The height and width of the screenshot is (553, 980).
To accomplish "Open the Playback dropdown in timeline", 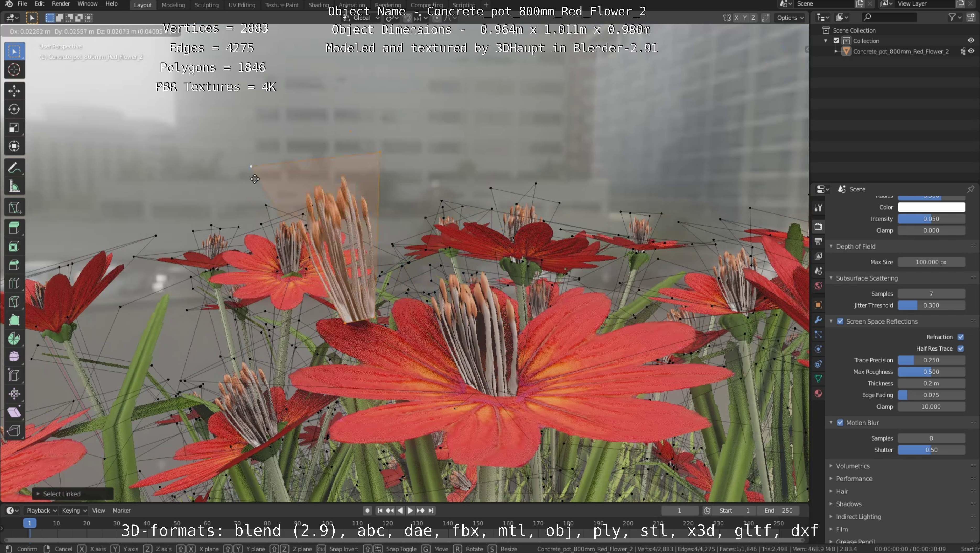I will (x=41, y=511).
